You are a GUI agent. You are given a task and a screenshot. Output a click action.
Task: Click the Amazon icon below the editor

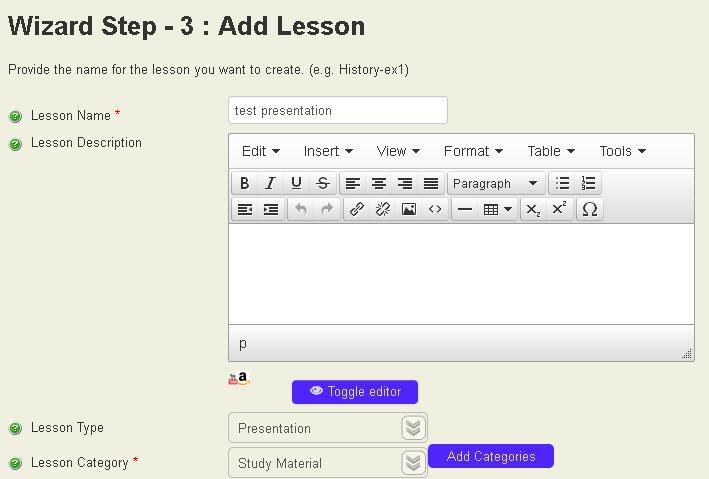click(244, 378)
